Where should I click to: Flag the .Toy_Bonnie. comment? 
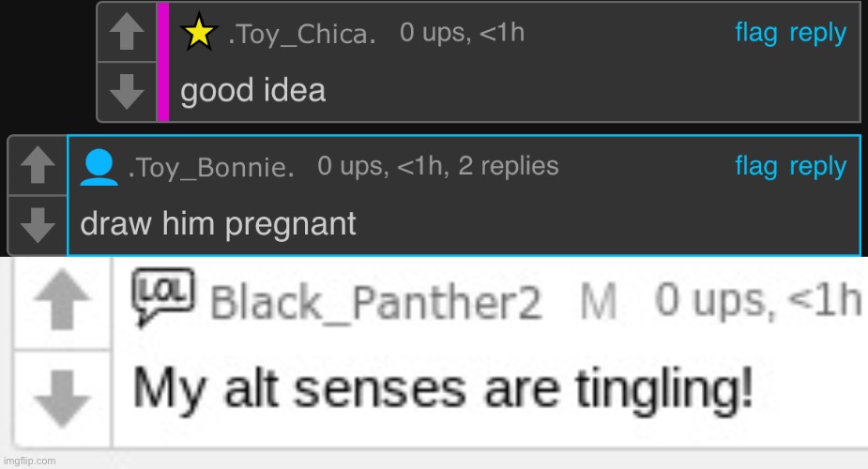pyautogui.click(x=755, y=167)
